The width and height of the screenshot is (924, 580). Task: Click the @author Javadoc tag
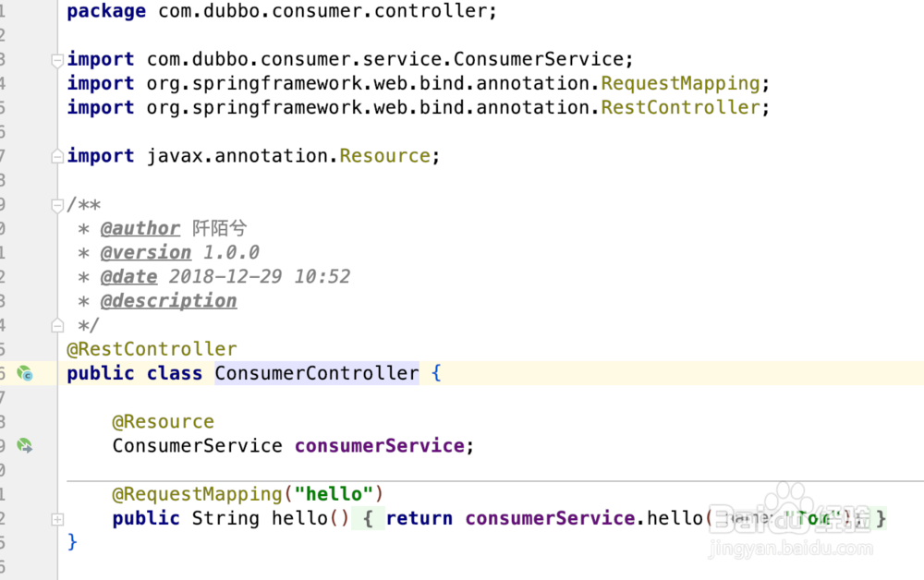tap(140, 229)
